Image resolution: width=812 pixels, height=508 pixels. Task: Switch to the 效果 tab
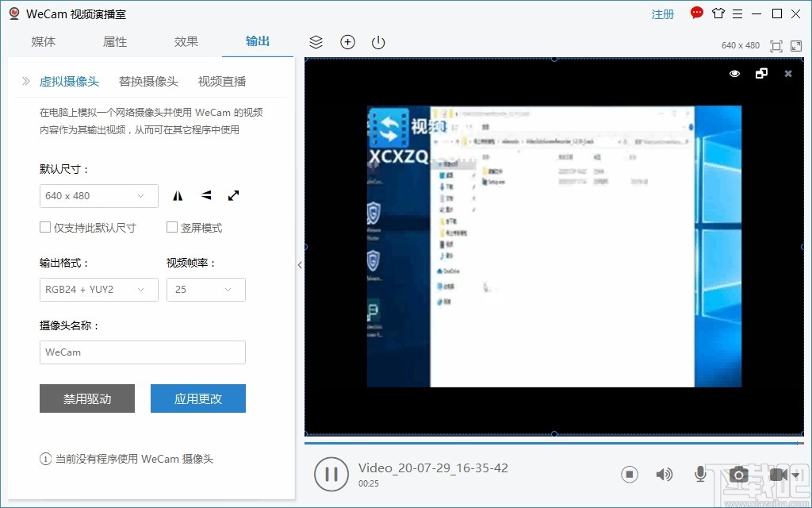pyautogui.click(x=186, y=41)
